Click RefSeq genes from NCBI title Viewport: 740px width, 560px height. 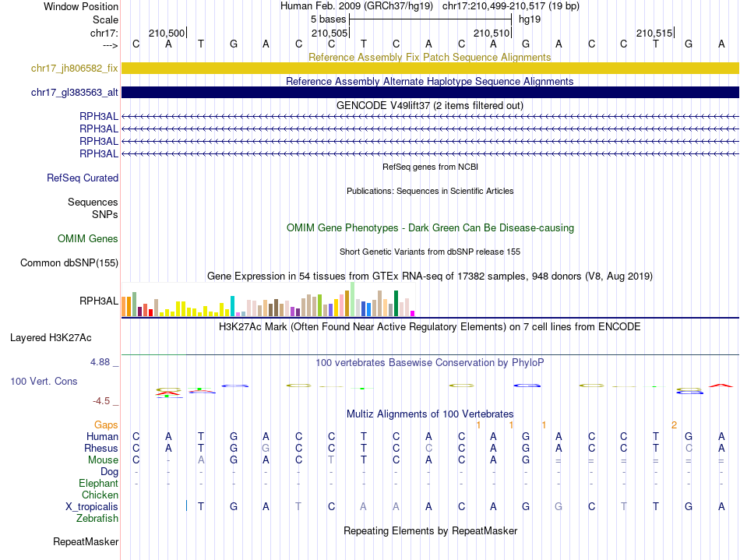pos(430,167)
